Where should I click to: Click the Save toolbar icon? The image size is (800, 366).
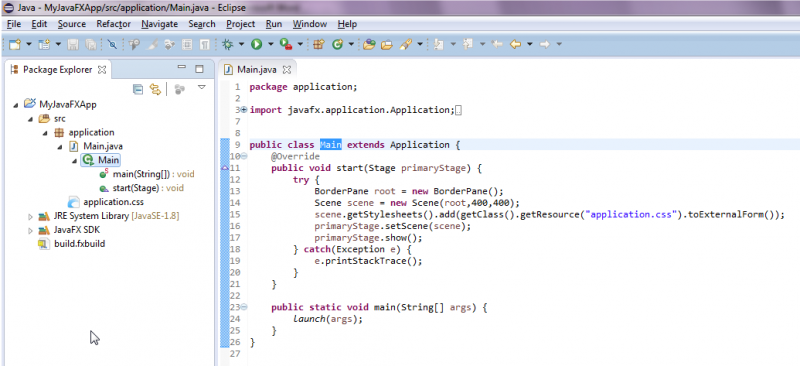(73, 45)
